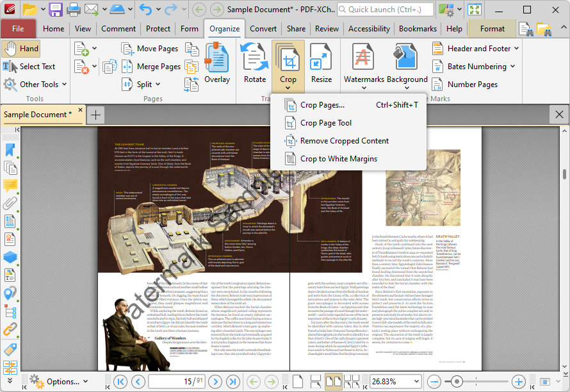The width and height of the screenshot is (570, 392).
Task: Select single page layout
Action: (x=298, y=382)
